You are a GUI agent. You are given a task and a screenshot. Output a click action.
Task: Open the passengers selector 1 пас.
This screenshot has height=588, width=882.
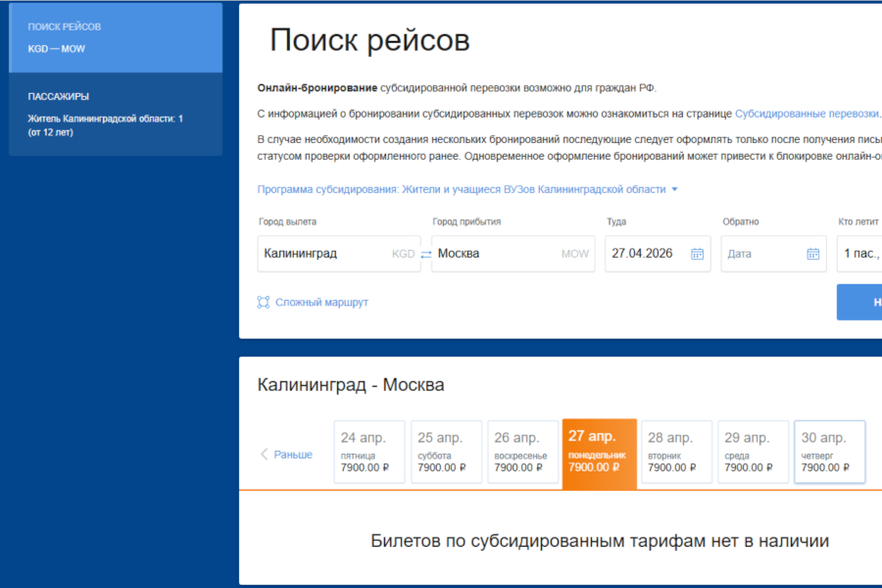click(x=860, y=254)
